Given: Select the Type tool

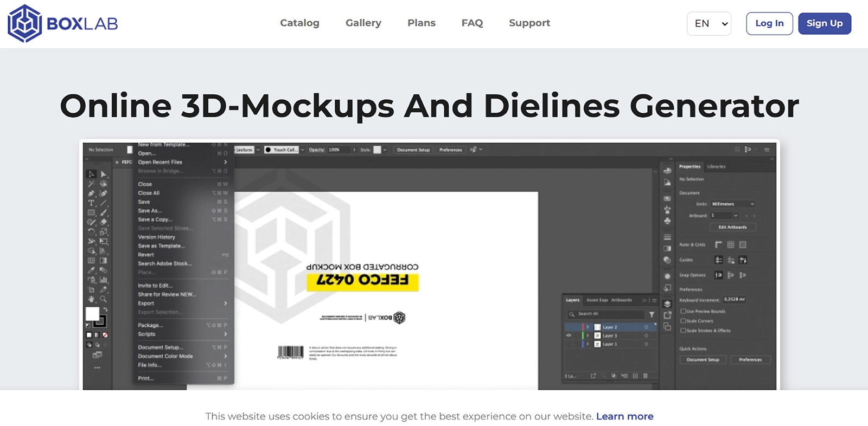Looking at the screenshot, I should [x=92, y=203].
